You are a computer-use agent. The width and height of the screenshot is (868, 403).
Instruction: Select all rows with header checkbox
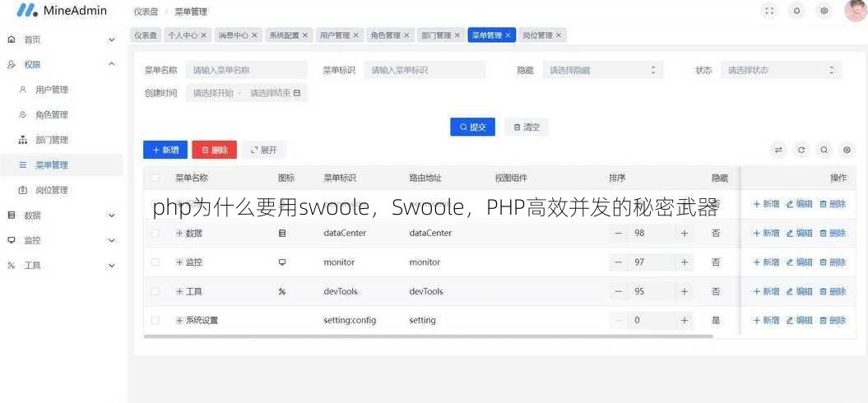[155, 178]
